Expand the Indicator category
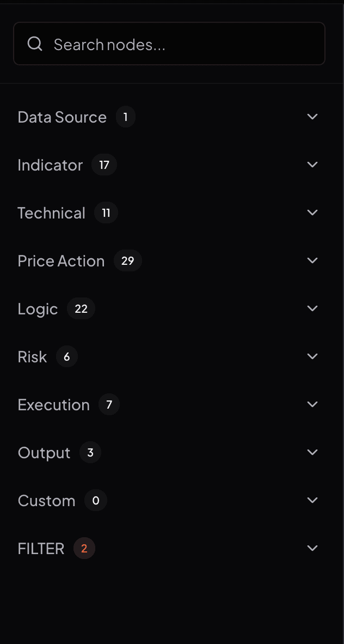The width and height of the screenshot is (344, 644). (312, 165)
